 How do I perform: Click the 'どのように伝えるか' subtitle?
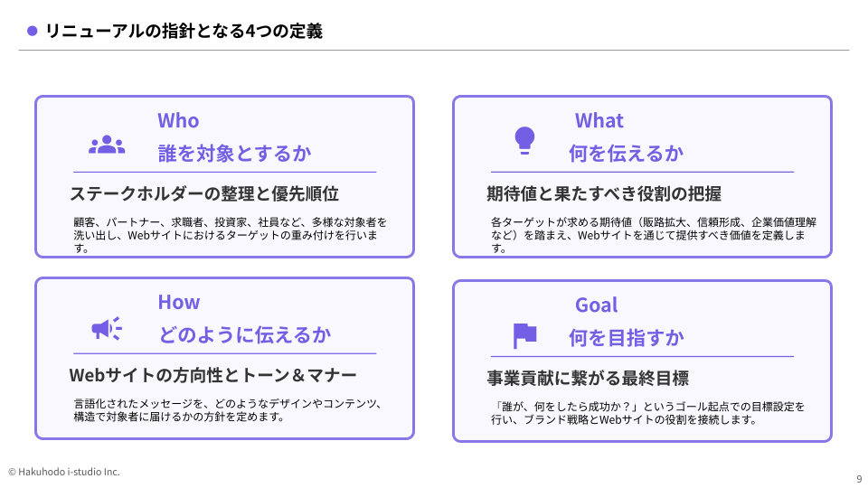click(x=245, y=334)
